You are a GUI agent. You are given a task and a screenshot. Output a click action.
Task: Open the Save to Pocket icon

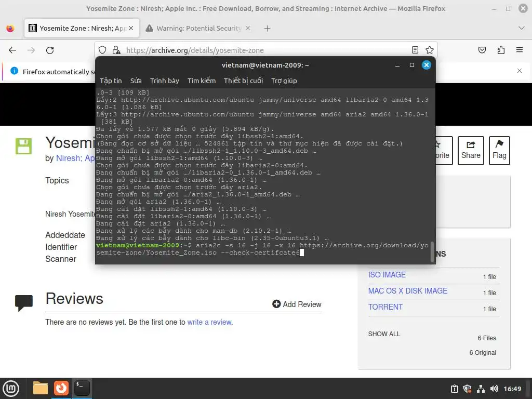482,50
